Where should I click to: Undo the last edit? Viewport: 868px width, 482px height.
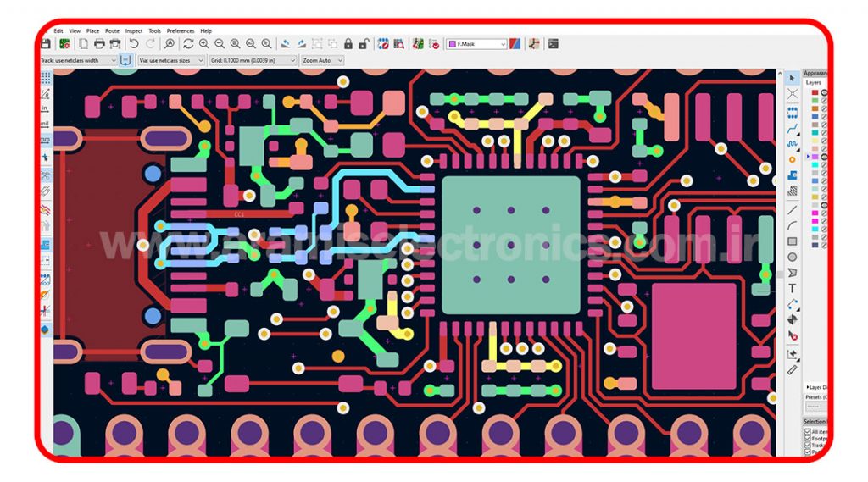pyautogui.click(x=135, y=44)
